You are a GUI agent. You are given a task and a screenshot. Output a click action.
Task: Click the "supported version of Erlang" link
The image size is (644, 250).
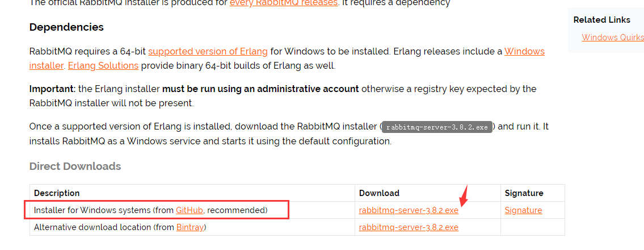tap(208, 51)
